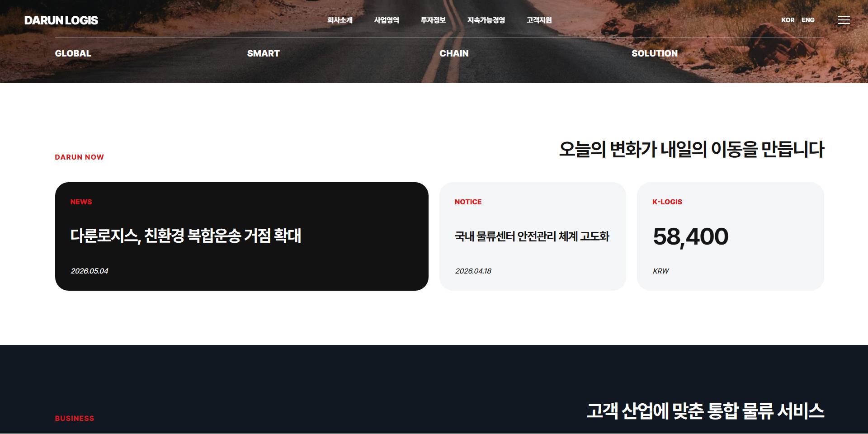Viewport: 868px width, 434px height.
Task: Click the date 2026.05.04
Action: coord(90,271)
